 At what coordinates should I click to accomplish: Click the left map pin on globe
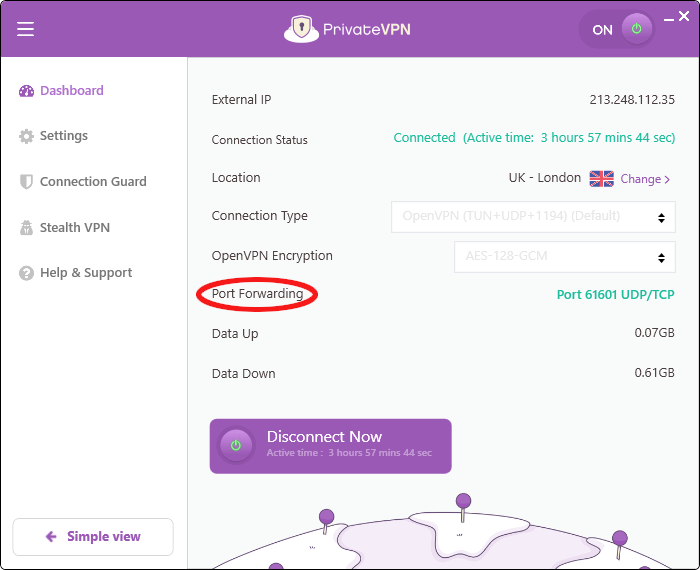coord(326,521)
